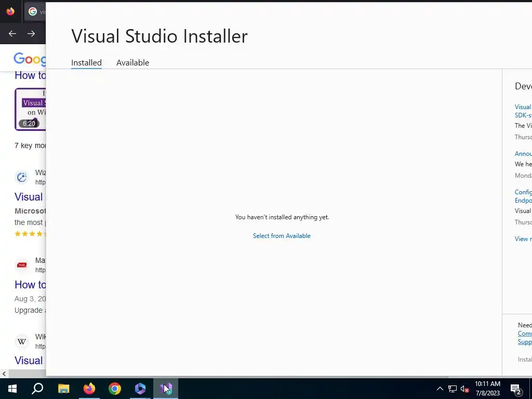
Task: Show hidden system tray icons
Action: 440,389
